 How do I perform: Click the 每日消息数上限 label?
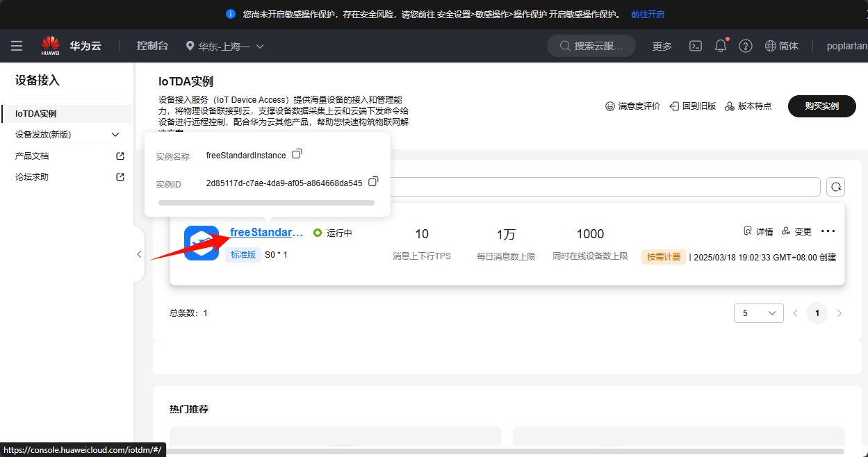(506, 256)
